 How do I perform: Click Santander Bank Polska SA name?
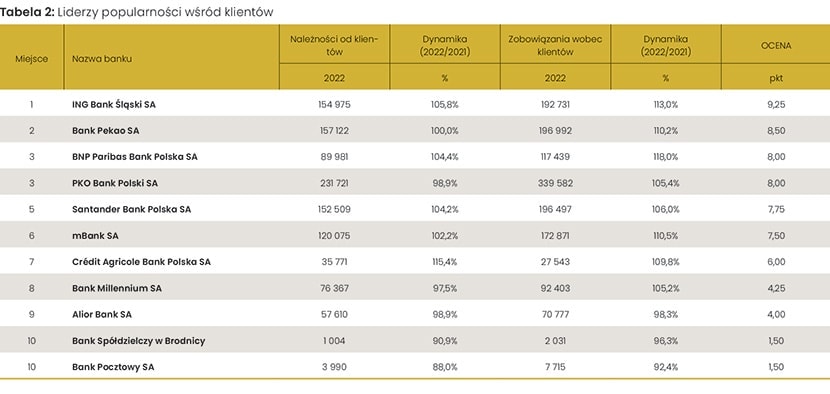coord(131,210)
